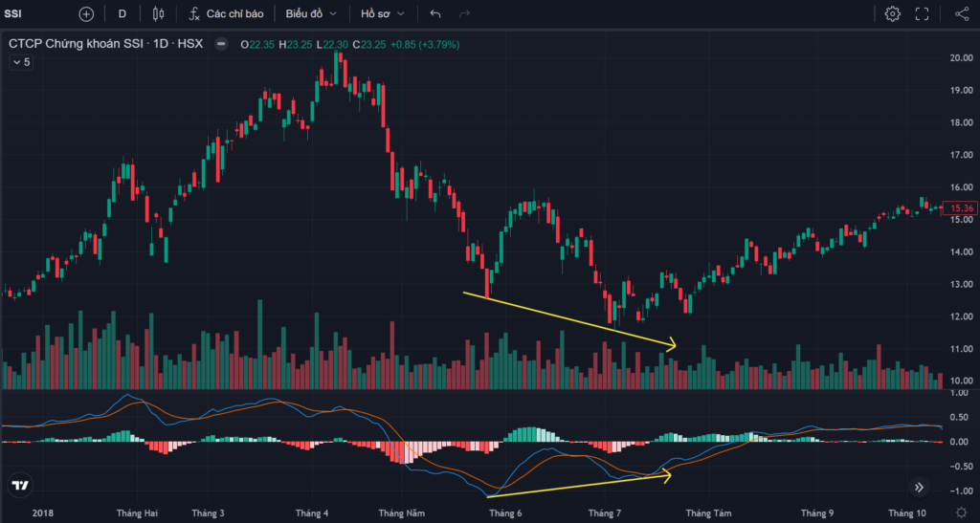Open chart settings gear icon
980x523 pixels.
(x=893, y=13)
